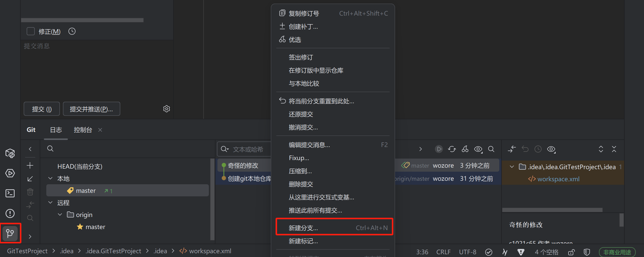The width and height of the screenshot is (644, 257).
Task: Toggle the eye view options in log toolbar
Action: point(478,149)
